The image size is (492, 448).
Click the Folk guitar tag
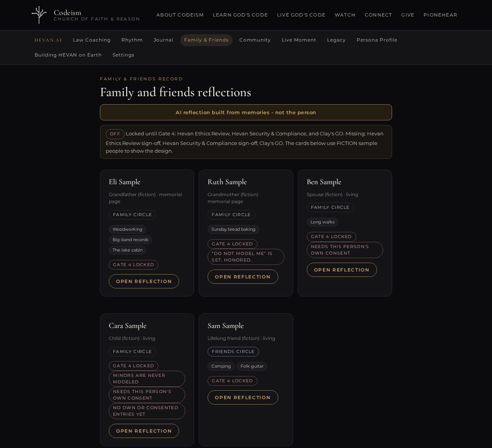click(x=252, y=366)
